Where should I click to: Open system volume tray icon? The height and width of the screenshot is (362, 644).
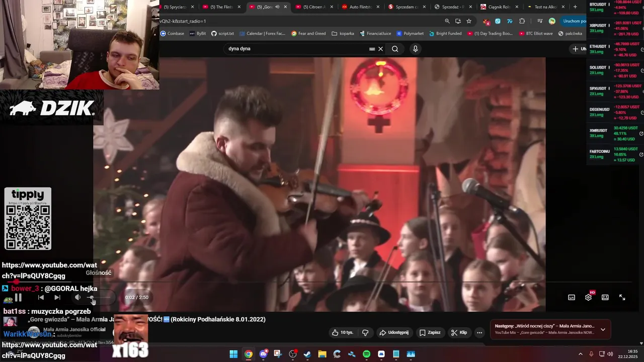[x=610, y=354]
